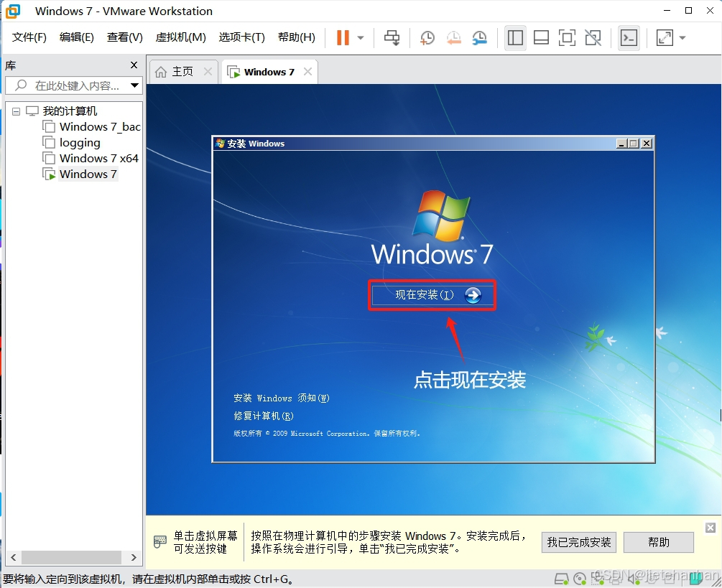Maximize the VMware Workstation window
Screen dimensions: 722x588
[x=688, y=11]
